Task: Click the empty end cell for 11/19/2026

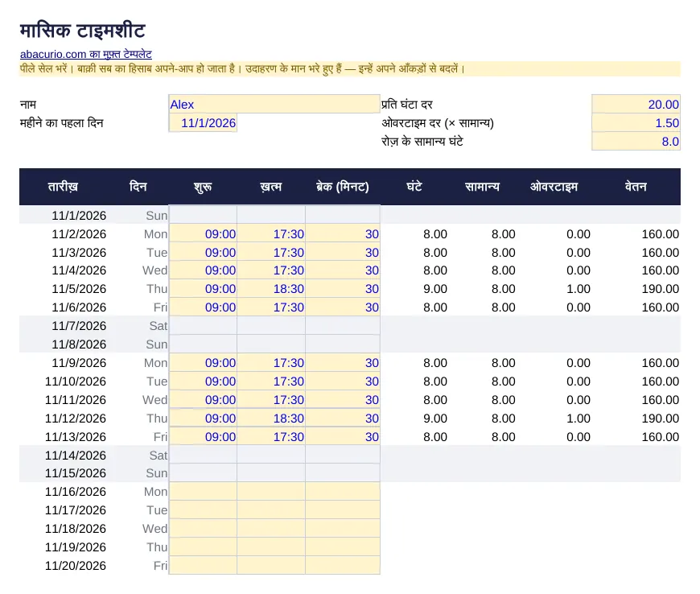Action: (271, 547)
